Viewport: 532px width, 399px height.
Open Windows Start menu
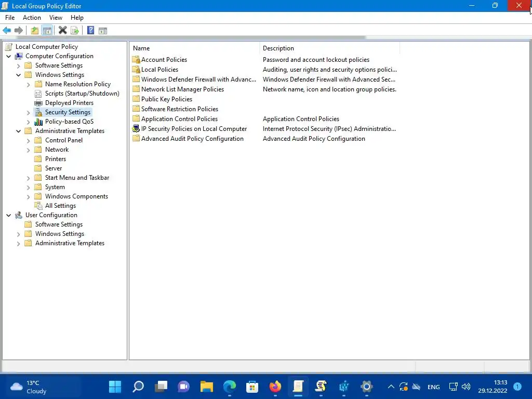(x=115, y=387)
